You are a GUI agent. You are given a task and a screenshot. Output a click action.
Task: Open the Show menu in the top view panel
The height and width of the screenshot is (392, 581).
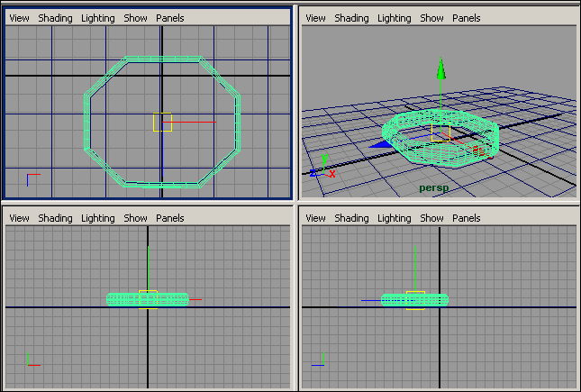135,18
